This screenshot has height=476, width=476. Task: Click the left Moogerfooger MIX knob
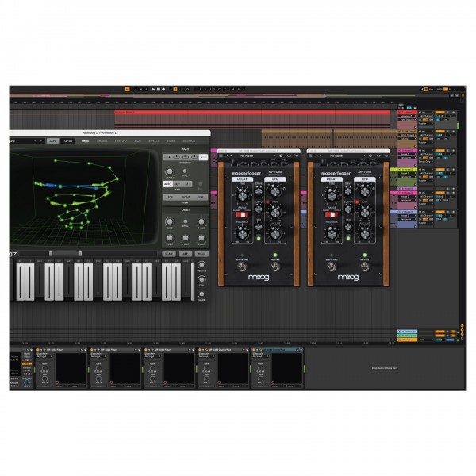click(259, 226)
